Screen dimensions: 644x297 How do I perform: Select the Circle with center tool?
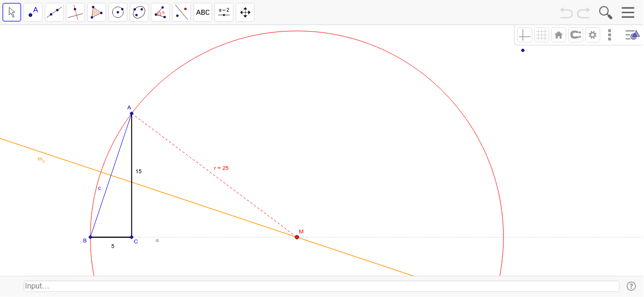point(118,12)
